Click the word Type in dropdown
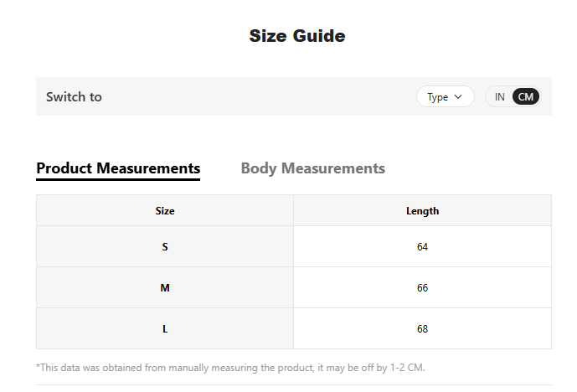 pos(437,97)
